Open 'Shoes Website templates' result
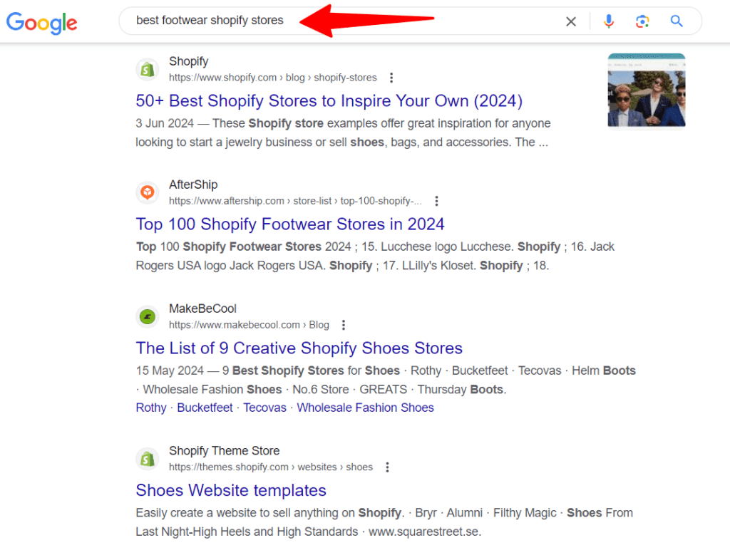Image resolution: width=730 pixels, height=560 pixels. click(231, 491)
